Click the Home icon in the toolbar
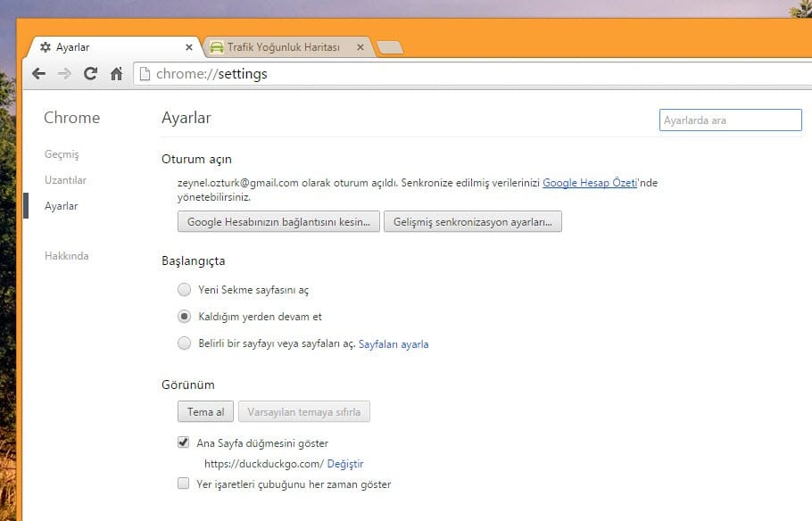 coord(116,74)
